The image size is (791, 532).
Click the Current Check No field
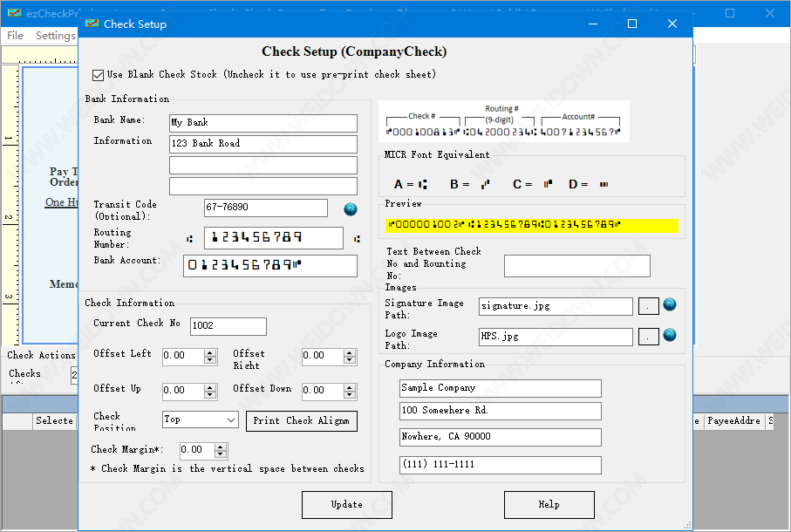(228, 326)
